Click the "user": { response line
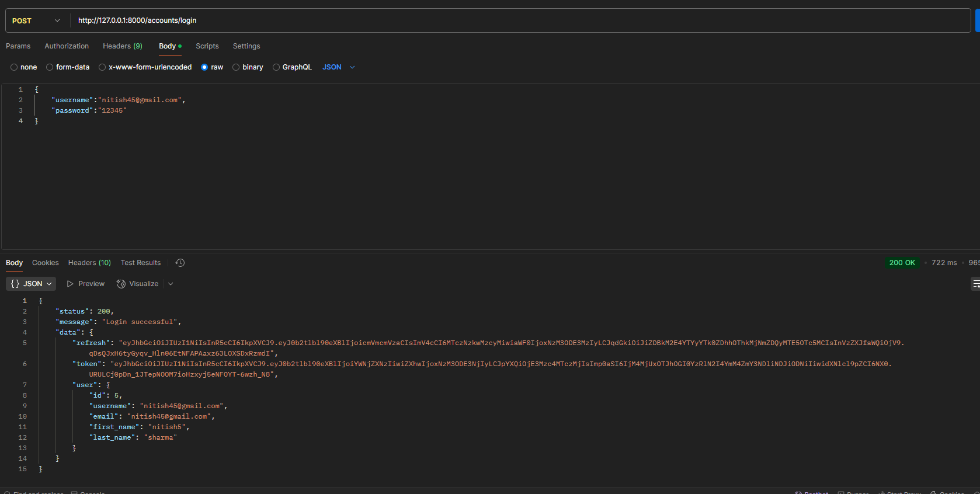This screenshot has height=494, width=980. (91, 385)
